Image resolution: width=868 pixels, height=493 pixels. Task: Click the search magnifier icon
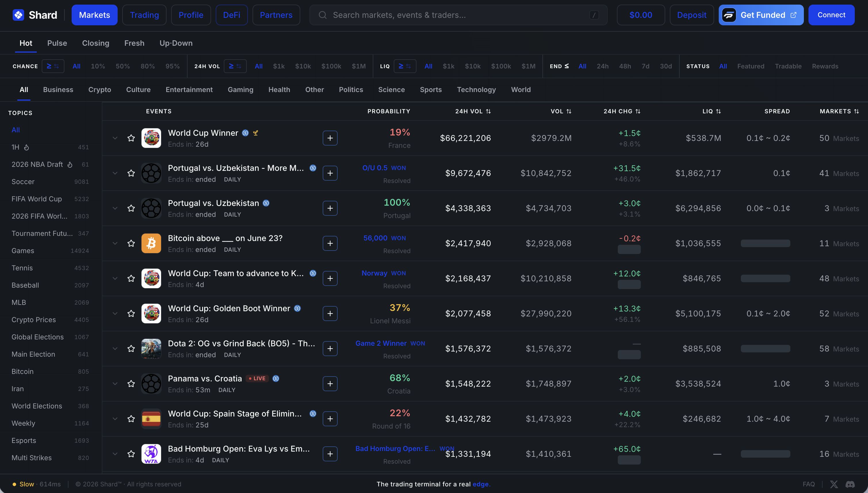click(x=323, y=15)
